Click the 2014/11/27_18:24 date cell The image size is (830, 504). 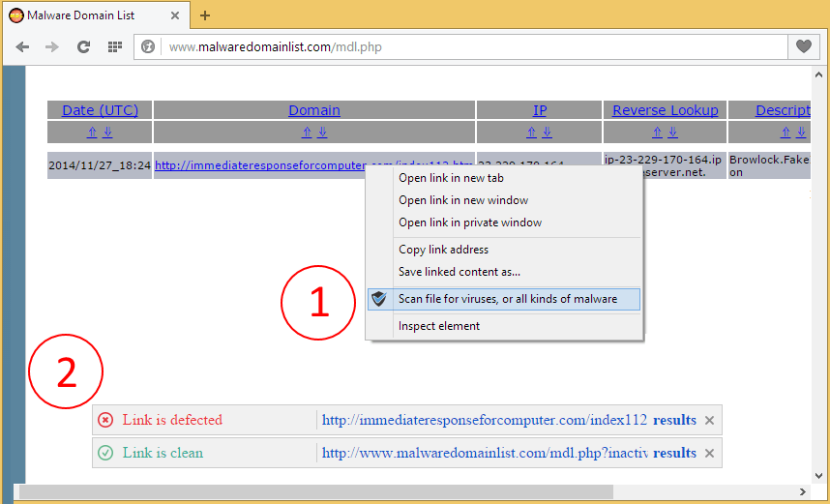[x=100, y=165]
